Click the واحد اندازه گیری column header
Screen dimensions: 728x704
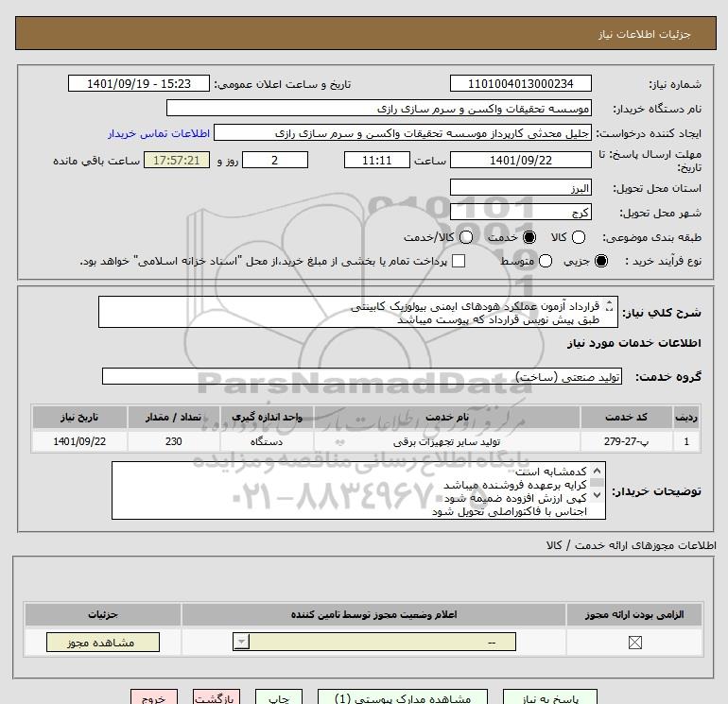tap(267, 417)
